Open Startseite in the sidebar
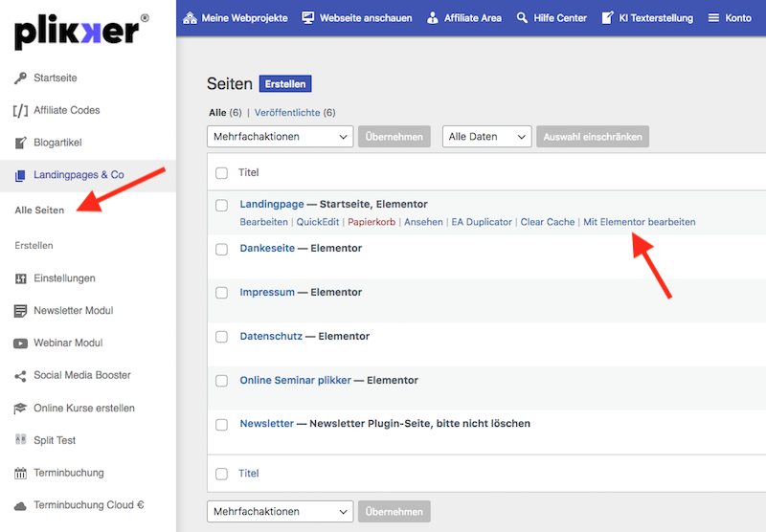766x532 pixels. click(56, 78)
